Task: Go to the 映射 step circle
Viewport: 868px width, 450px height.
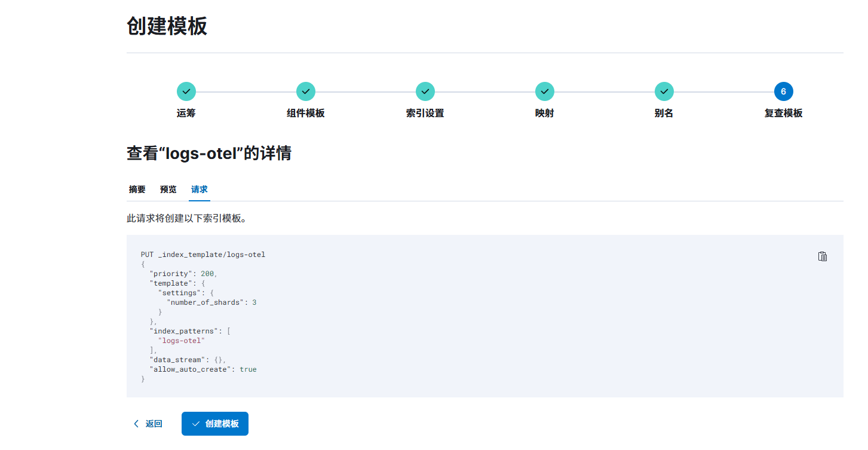Action: 545,92
